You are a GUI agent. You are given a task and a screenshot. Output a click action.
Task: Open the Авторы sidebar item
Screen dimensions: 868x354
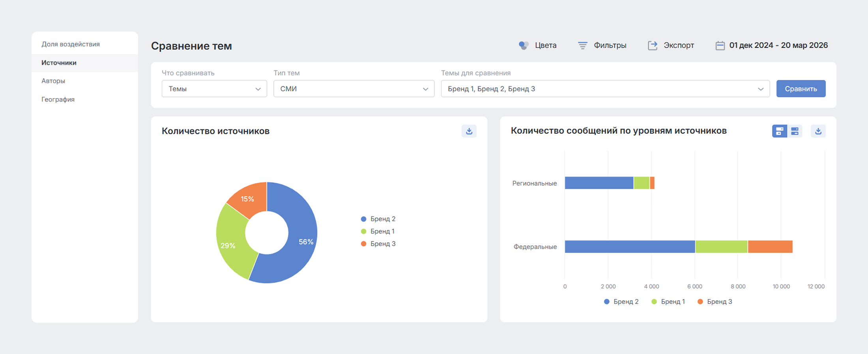pos(53,81)
